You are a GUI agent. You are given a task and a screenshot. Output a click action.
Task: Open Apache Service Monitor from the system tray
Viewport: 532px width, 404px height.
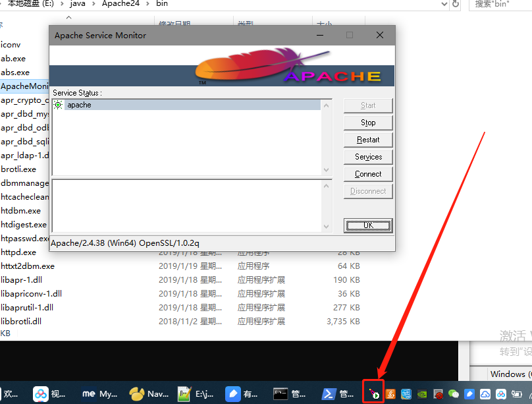pyautogui.click(x=373, y=393)
